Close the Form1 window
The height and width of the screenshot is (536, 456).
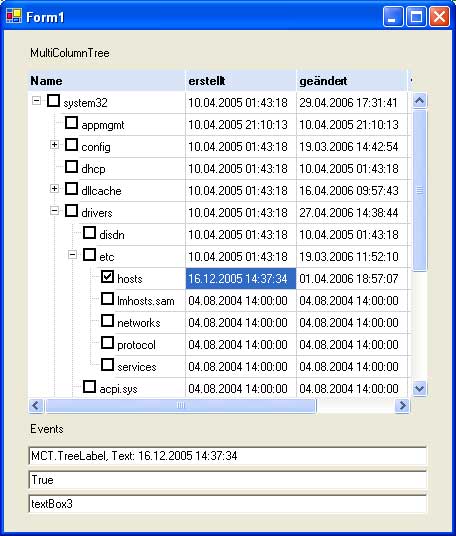[x=439, y=16]
